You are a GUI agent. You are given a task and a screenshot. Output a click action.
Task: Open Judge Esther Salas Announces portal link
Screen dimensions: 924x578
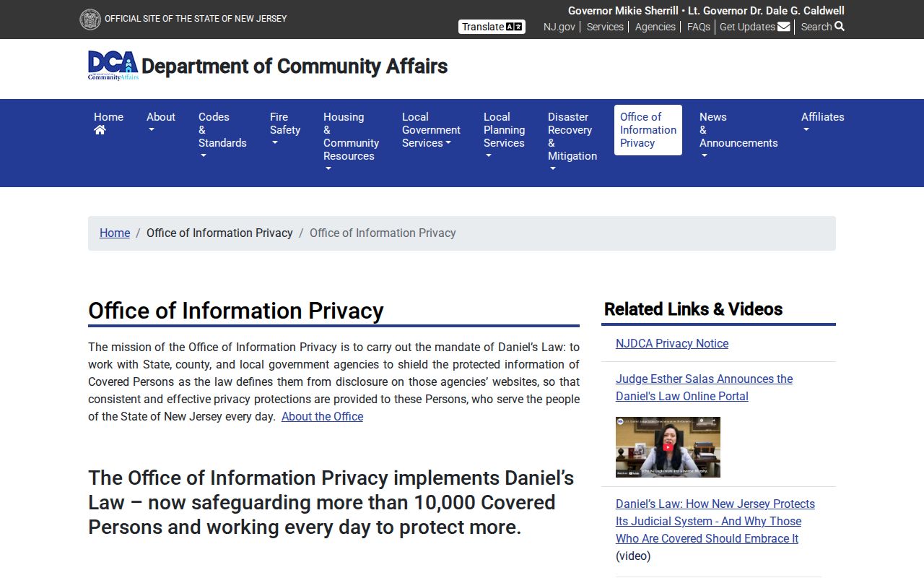click(x=704, y=387)
